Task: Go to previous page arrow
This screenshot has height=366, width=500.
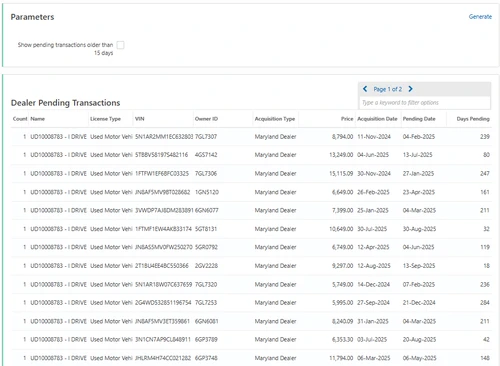Action: [x=365, y=89]
